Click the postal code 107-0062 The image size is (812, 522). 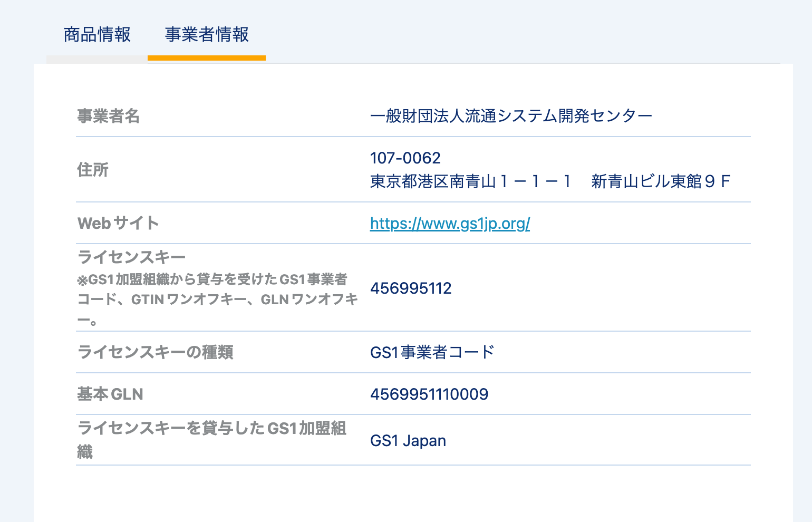click(x=405, y=157)
